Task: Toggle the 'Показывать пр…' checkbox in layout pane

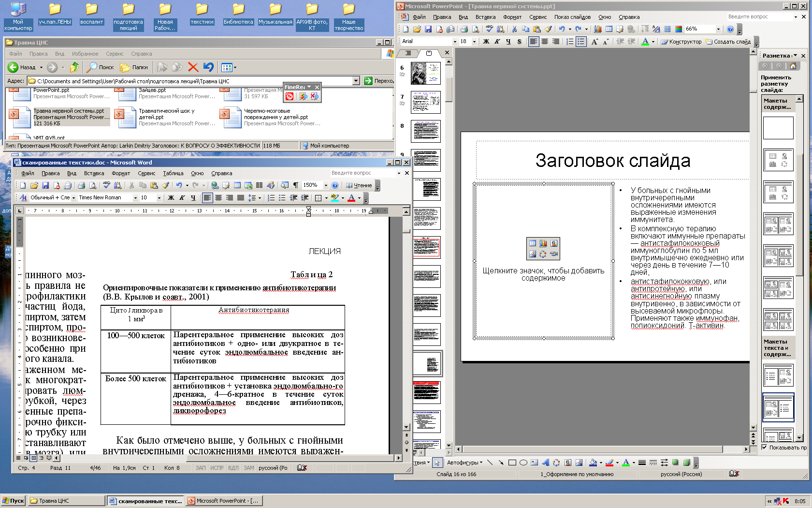Action: click(764, 447)
